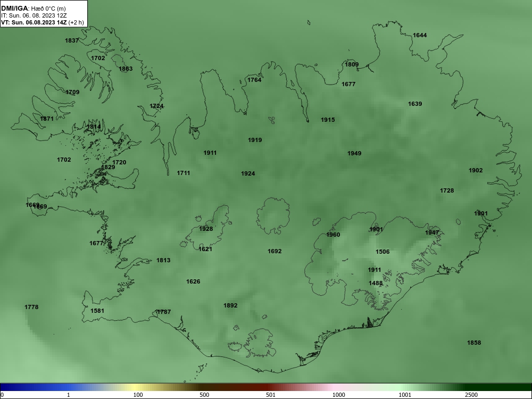Click the 1709 map value
The image size is (532, 399).
72,92
